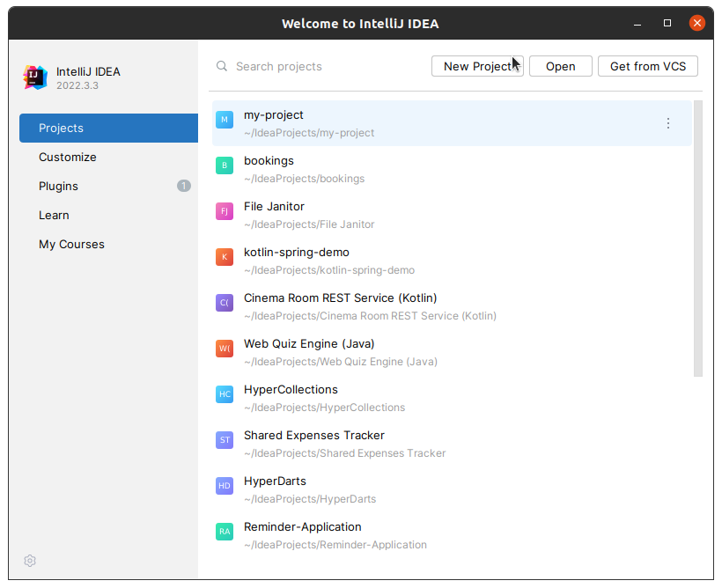The width and height of the screenshot is (722, 588).
Task: Open the Web Quiz Engine (Java) project
Action: pyautogui.click(x=452, y=352)
